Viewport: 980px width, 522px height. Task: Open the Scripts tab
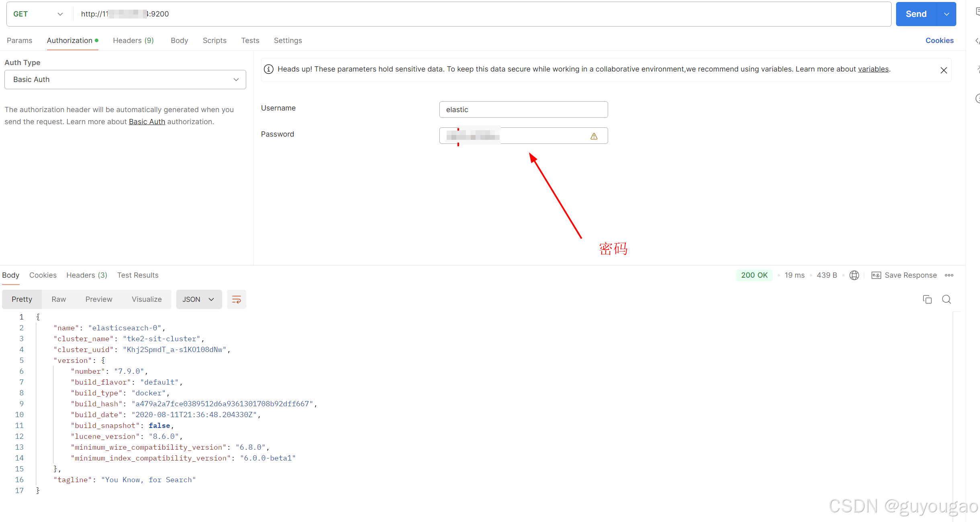tap(214, 41)
